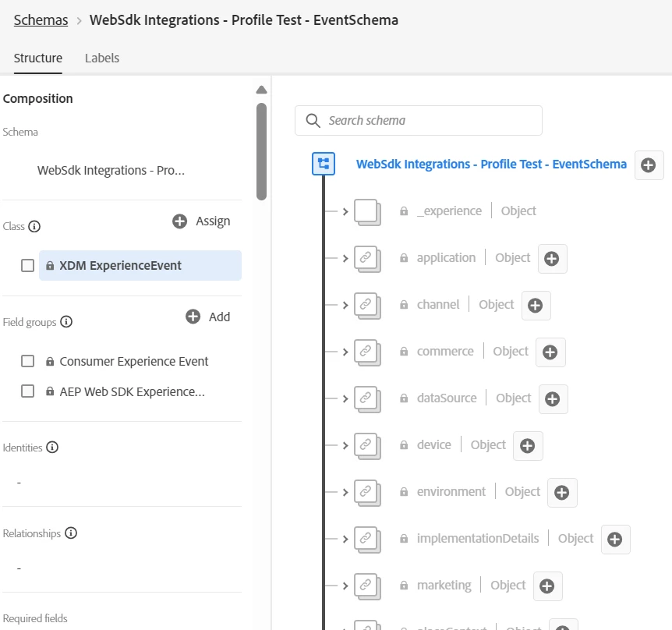Click the info icon next to Identities
Screen dimensions: 672x630
[x=52, y=448]
